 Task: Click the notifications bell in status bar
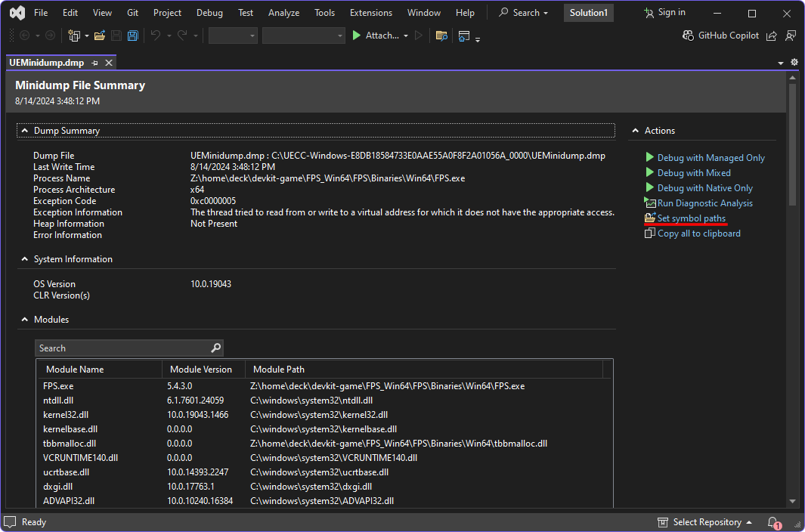[x=773, y=522]
